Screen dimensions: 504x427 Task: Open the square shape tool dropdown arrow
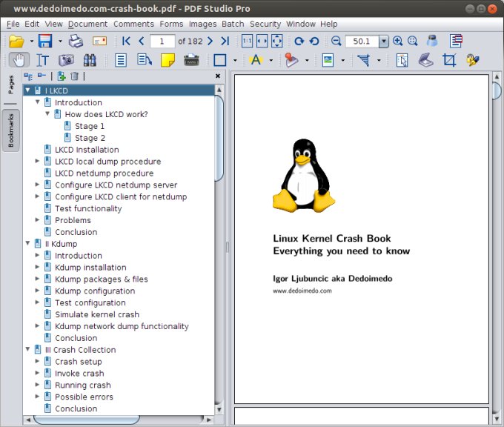[x=235, y=60]
